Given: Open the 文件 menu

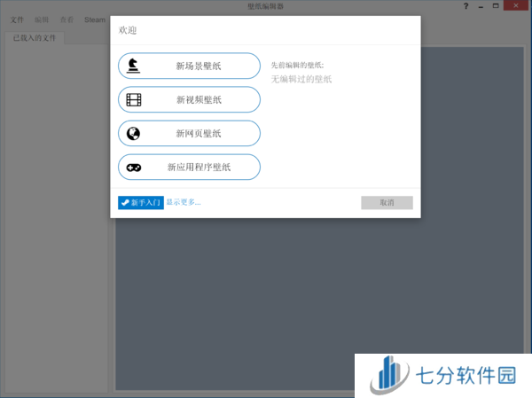Looking at the screenshot, I should tap(17, 20).
